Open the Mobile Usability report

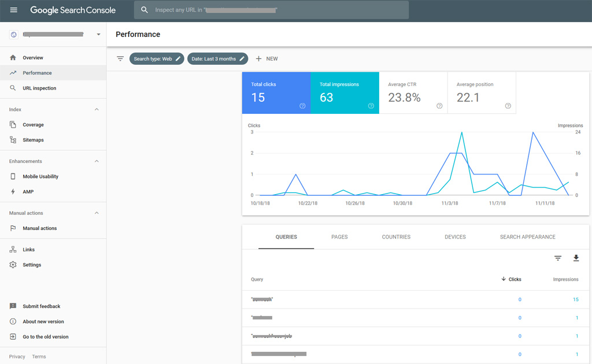(x=40, y=176)
